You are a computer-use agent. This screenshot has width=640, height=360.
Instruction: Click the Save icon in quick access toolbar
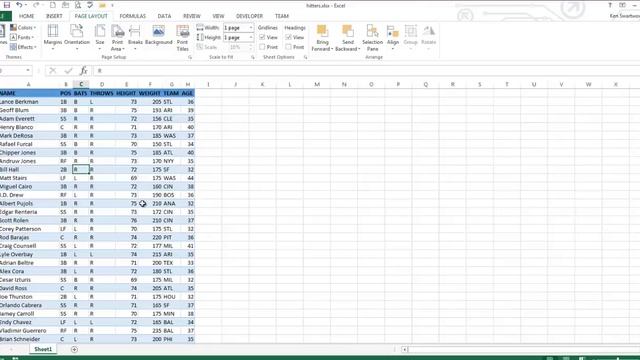7,5
